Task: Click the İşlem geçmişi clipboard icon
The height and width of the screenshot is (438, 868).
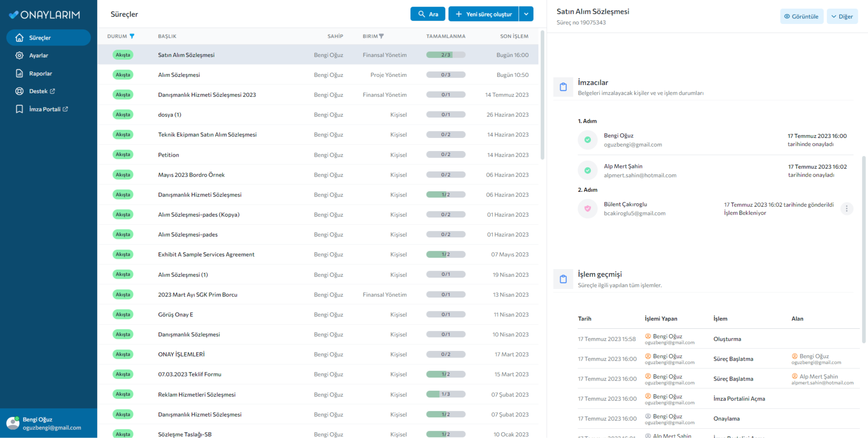Action: coord(563,279)
